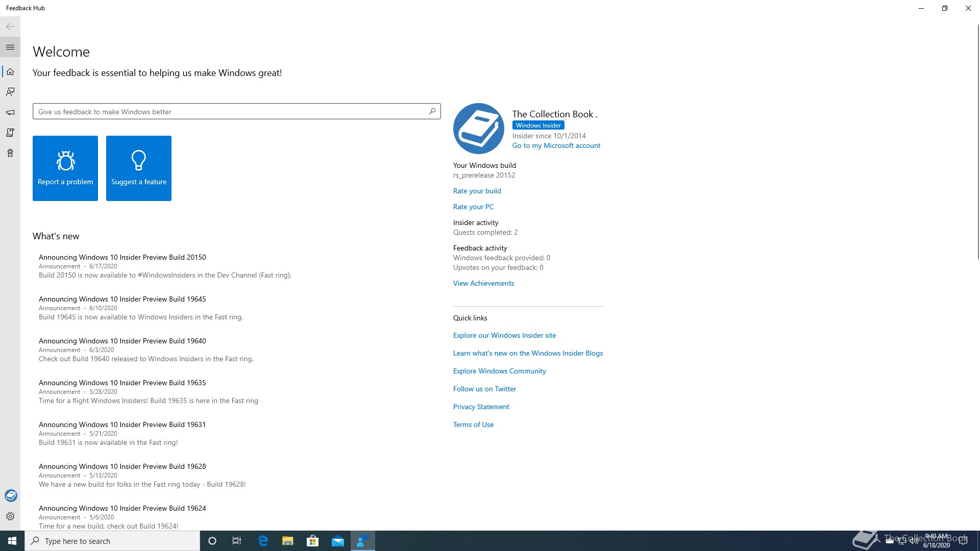Screen dimensions: 980x551
Task: Open Quests icon in sidebar
Action: click(x=10, y=133)
